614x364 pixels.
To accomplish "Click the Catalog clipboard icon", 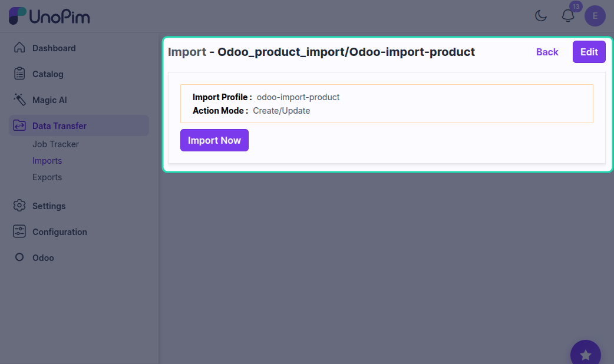I will point(19,74).
